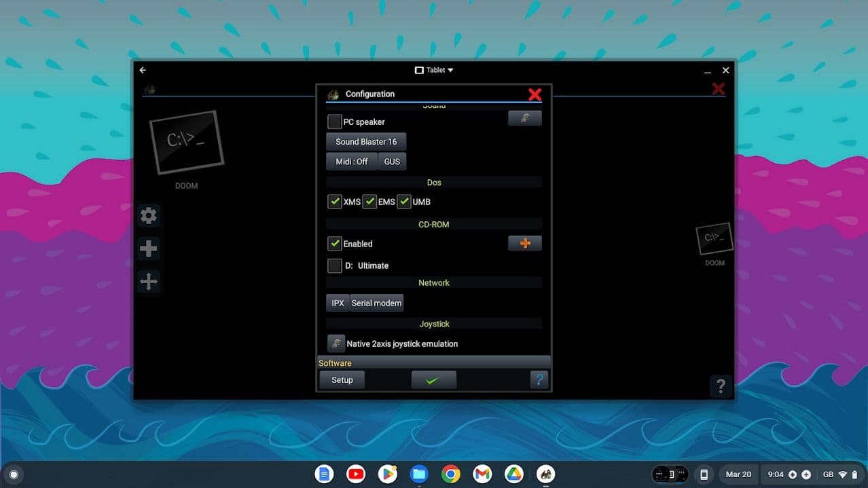Click the orange plus add CD-ROM button

pyautogui.click(x=524, y=244)
